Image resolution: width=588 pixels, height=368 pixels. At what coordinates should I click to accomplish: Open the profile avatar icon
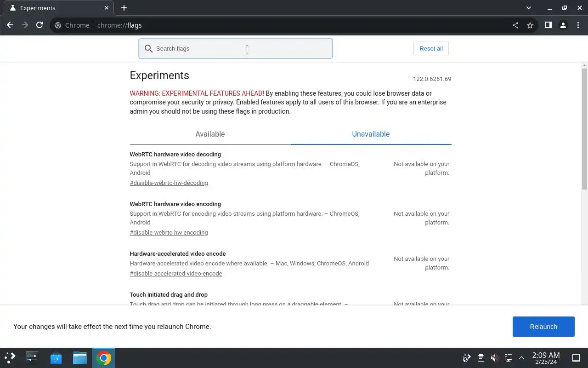pyautogui.click(x=563, y=25)
